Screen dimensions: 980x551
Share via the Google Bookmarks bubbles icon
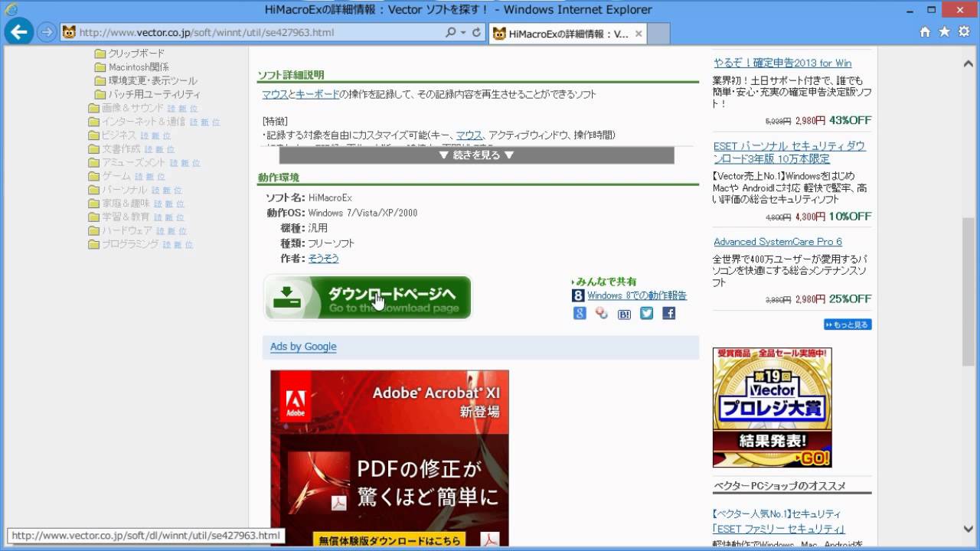(602, 313)
